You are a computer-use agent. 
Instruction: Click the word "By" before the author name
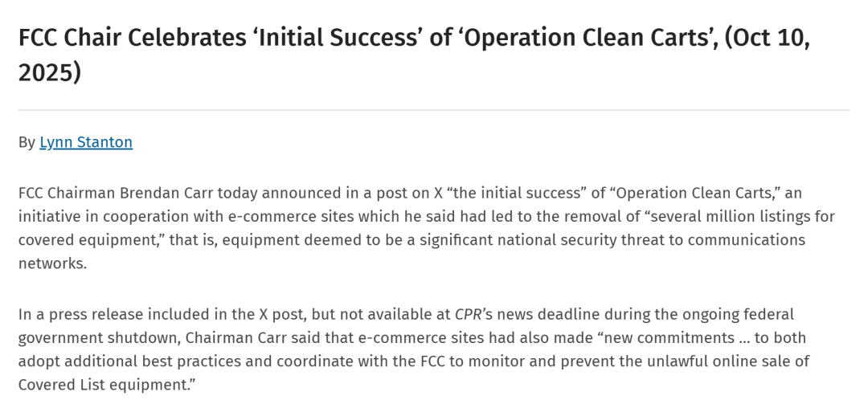click(x=27, y=142)
